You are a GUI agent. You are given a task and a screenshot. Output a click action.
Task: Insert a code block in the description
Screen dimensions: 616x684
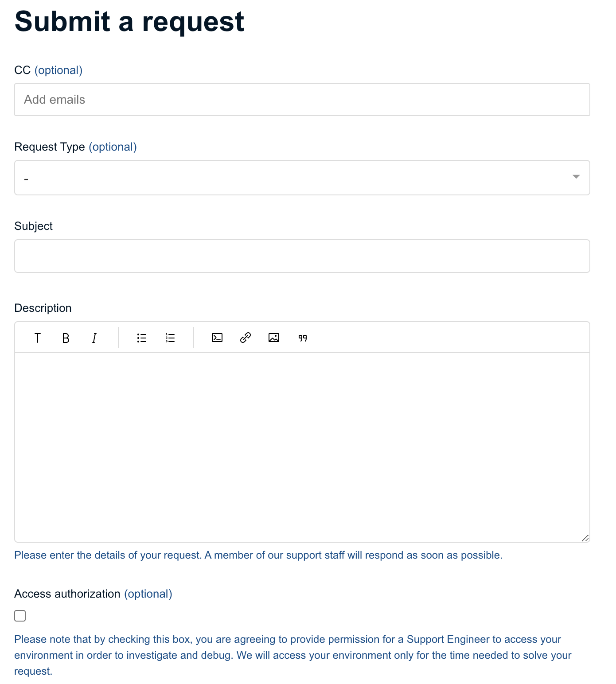click(x=217, y=338)
